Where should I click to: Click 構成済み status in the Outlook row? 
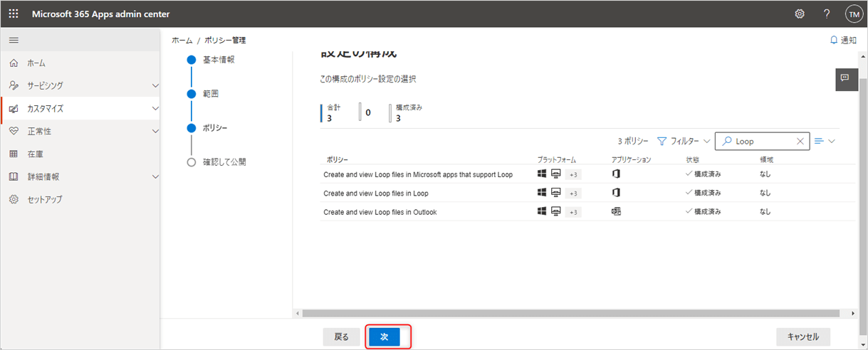pos(704,211)
